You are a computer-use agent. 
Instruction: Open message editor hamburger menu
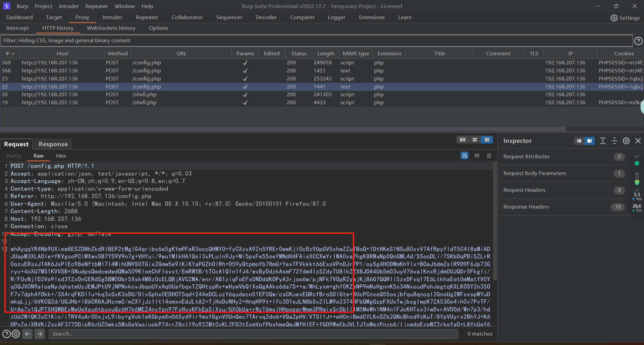pyautogui.click(x=489, y=156)
